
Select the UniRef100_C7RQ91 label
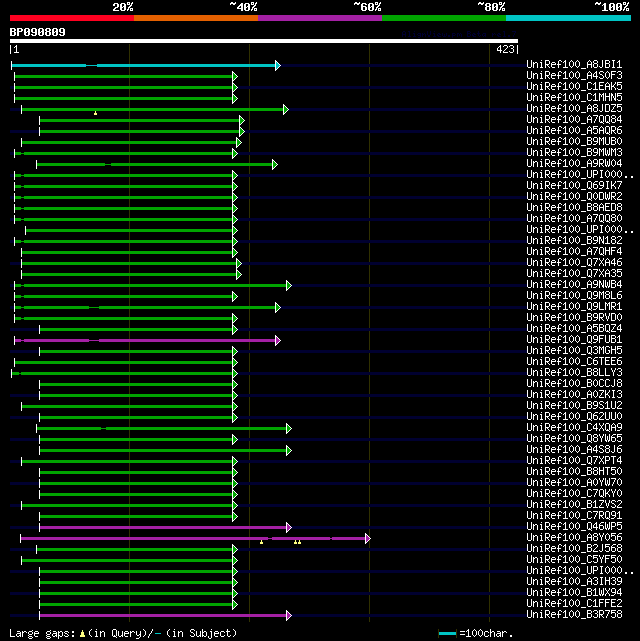(574, 515)
